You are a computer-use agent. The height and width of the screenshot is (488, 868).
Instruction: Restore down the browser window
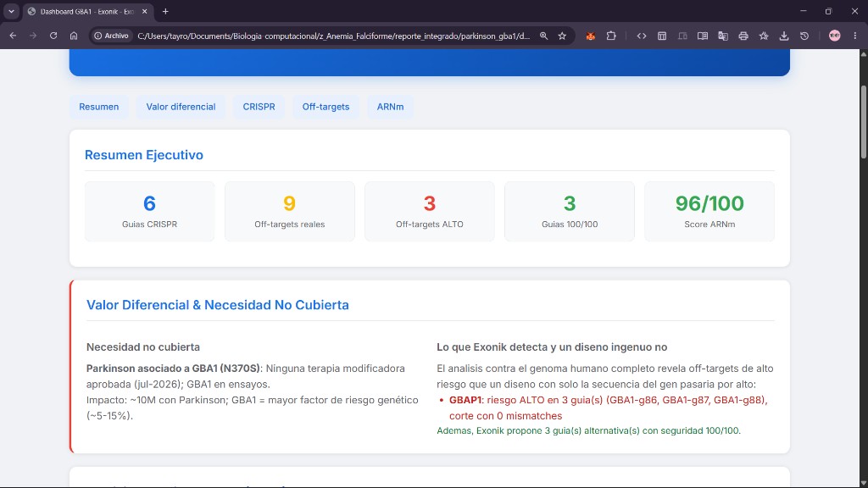[x=829, y=11]
